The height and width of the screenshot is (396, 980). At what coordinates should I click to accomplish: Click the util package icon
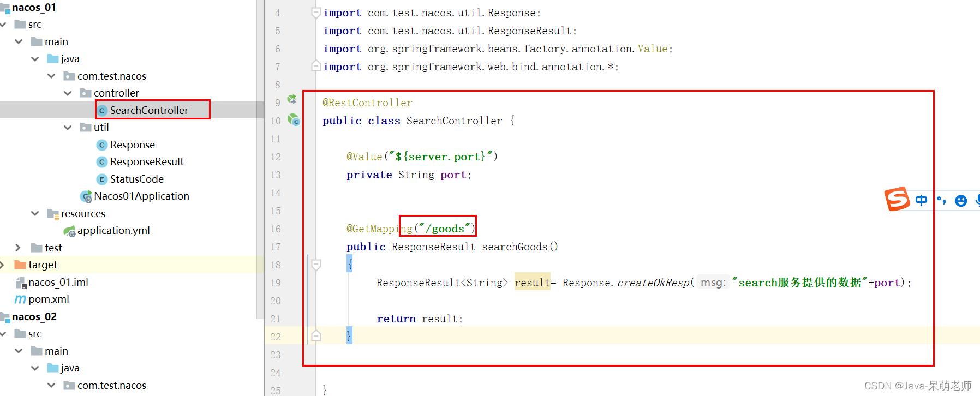click(86, 127)
